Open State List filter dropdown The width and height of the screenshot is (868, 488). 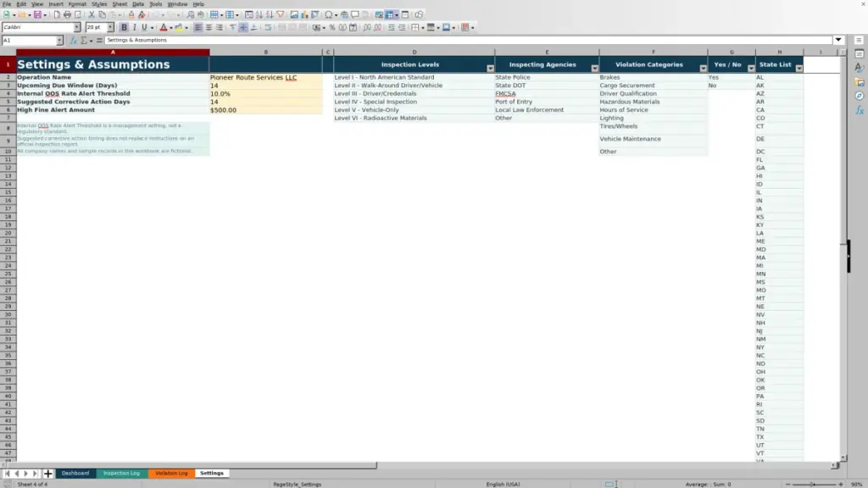coord(799,69)
